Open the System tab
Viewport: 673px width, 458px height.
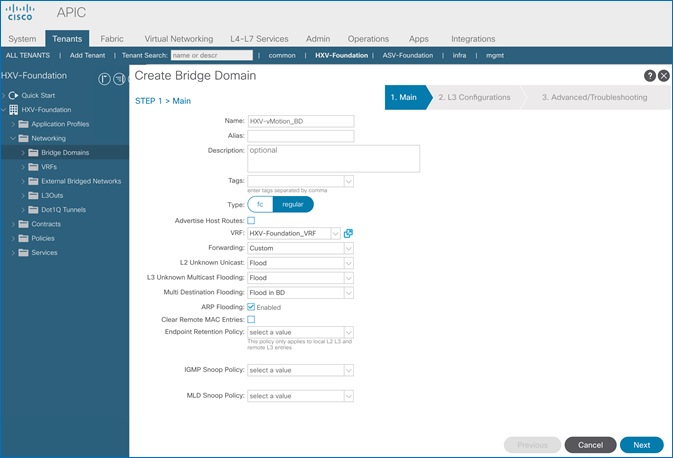[22, 39]
